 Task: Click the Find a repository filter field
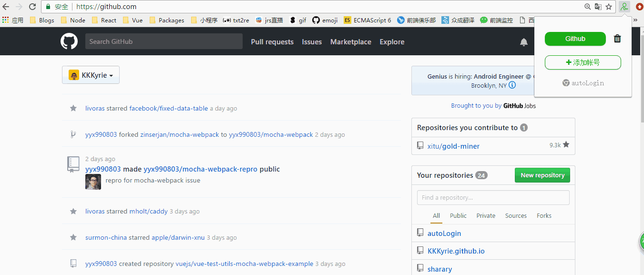click(x=493, y=197)
